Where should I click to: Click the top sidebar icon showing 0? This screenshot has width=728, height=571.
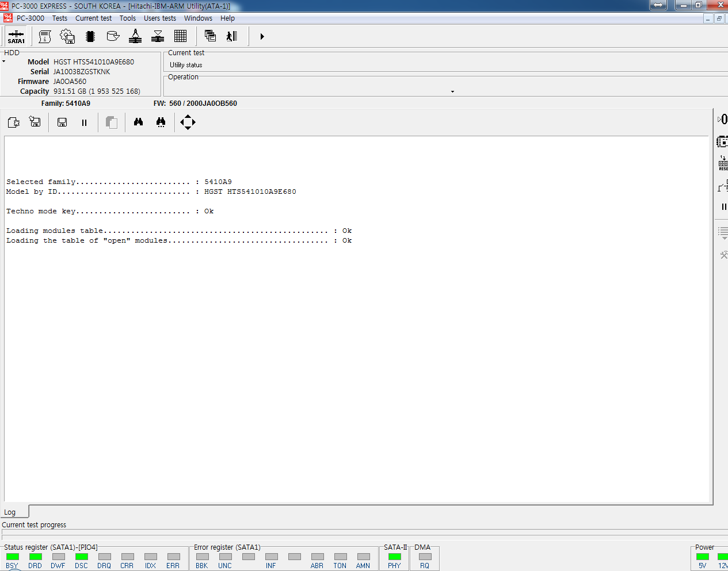point(723,119)
